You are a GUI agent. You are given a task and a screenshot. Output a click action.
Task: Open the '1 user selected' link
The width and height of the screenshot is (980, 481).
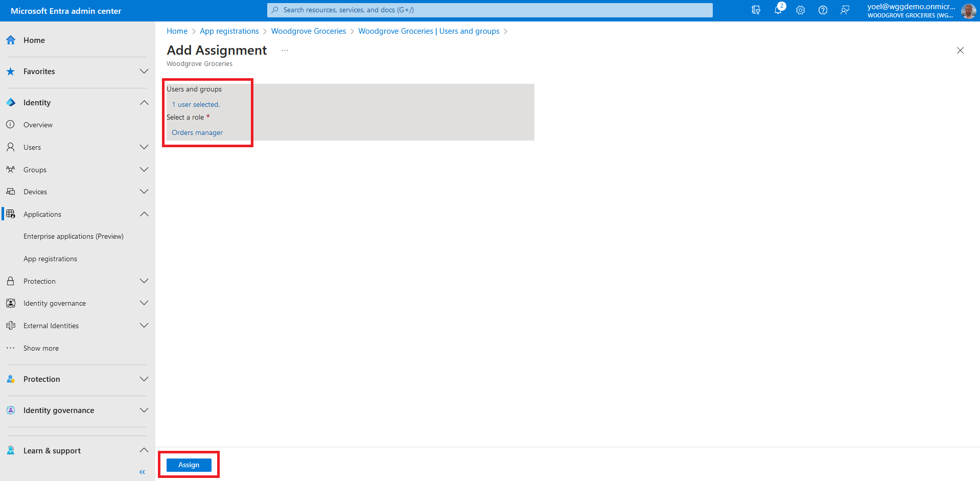196,104
